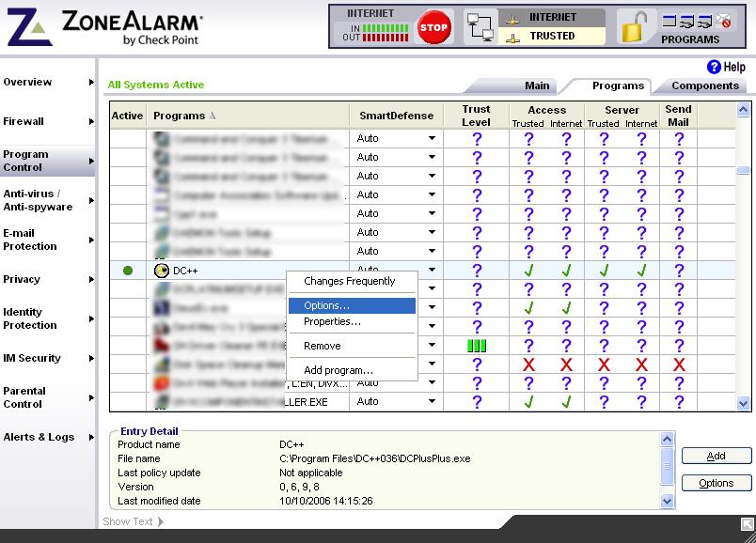Toggle the red X under Access Trusted
756x543 pixels.
click(x=528, y=365)
